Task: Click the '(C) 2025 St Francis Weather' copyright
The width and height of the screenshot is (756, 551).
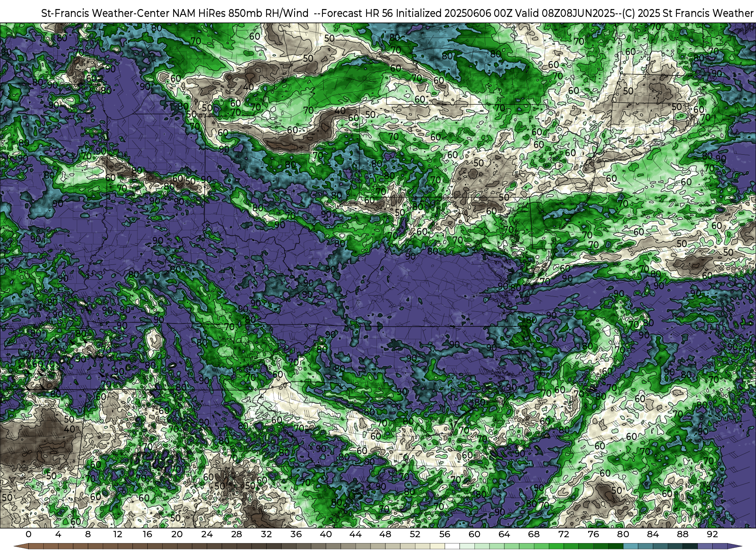Action: pos(687,13)
